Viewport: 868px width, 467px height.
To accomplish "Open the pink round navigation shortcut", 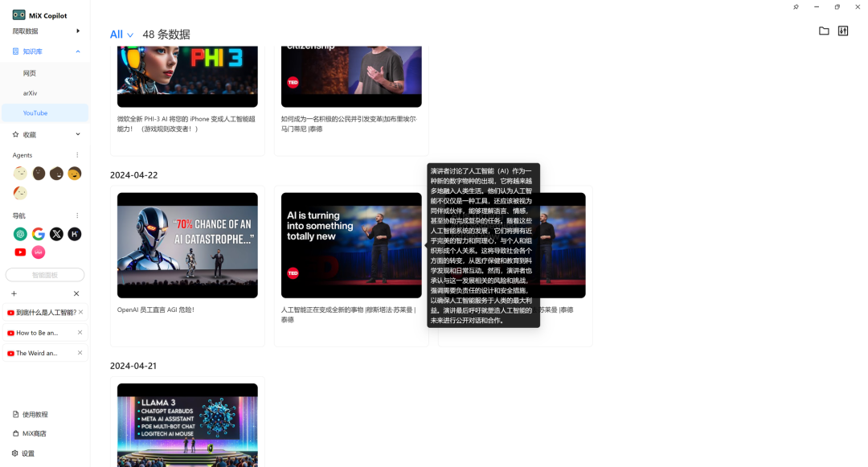I will 39,252.
